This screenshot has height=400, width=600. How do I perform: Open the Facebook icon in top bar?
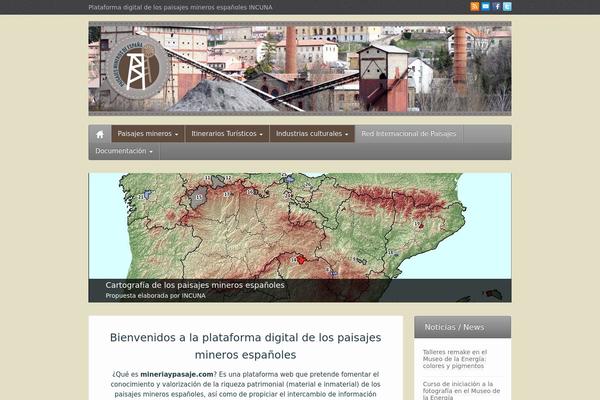pos(496,7)
